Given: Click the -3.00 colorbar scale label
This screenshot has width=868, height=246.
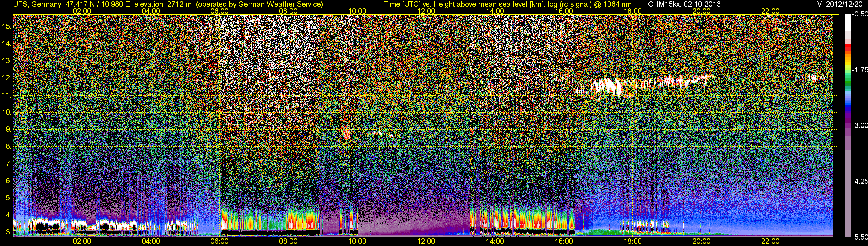Looking at the screenshot, I should 860,126.
